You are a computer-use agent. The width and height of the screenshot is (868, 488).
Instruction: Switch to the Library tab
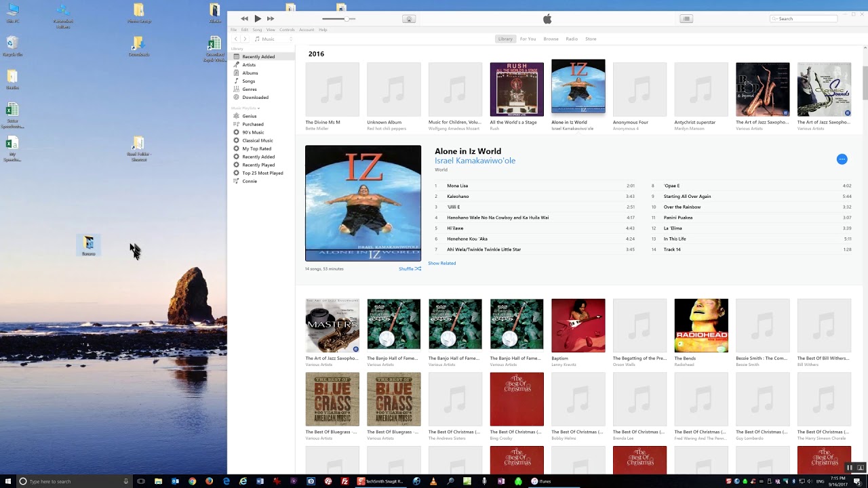tap(505, 39)
